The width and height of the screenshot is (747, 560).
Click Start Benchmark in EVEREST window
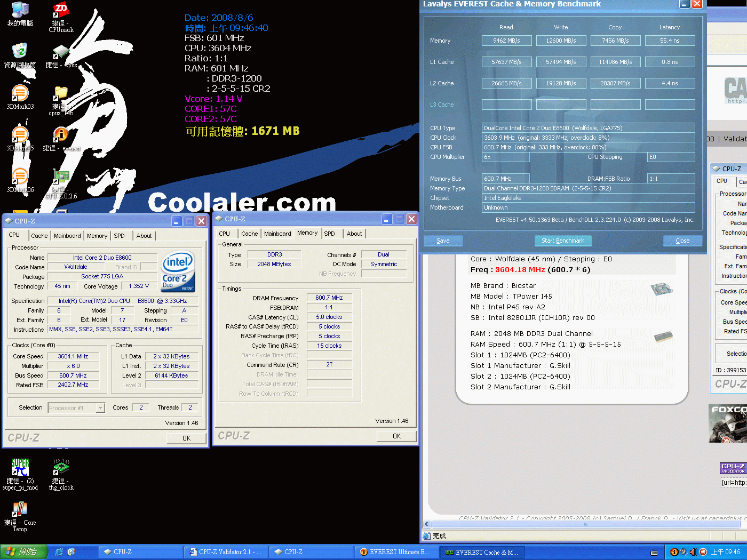(563, 241)
